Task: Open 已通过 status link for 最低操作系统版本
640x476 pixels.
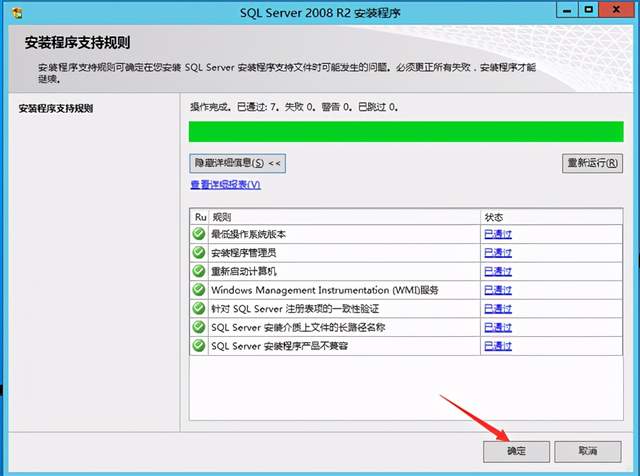Action: click(x=498, y=234)
